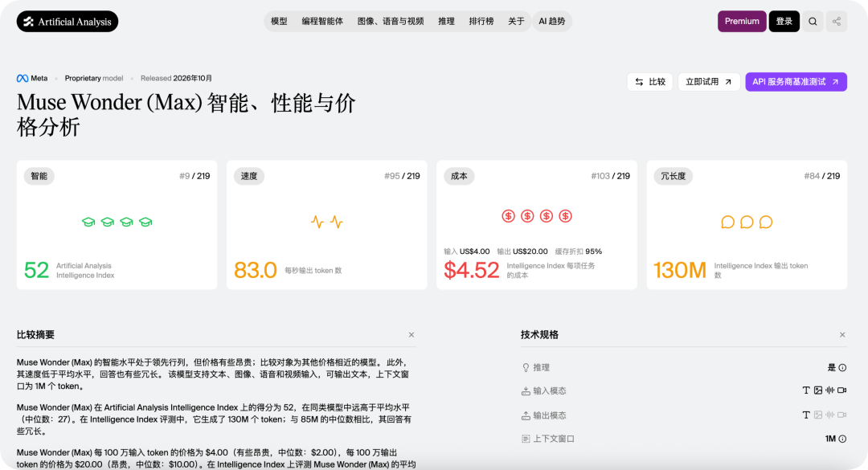Image resolution: width=868 pixels, height=470 pixels.
Task: Click the Artificial Analysis logo
Action: click(68, 22)
